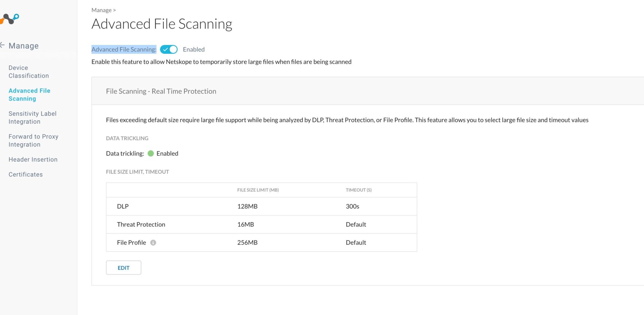The image size is (644, 315).
Task: Open Certificates settings
Action: (25, 174)
